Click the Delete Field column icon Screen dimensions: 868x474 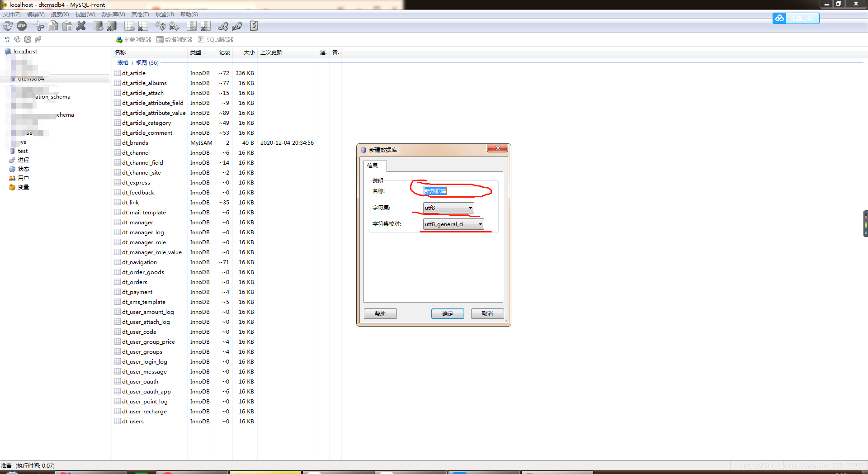click(206, 26)
